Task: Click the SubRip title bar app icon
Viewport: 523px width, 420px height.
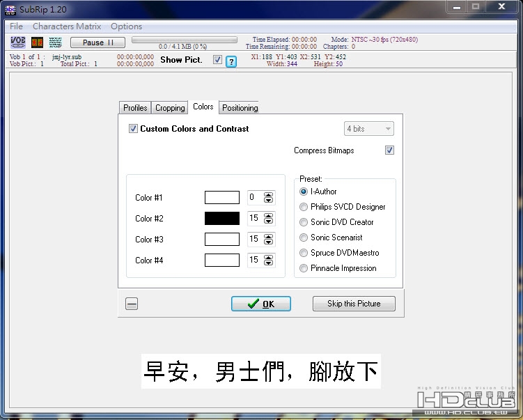Action: (10, 10)
